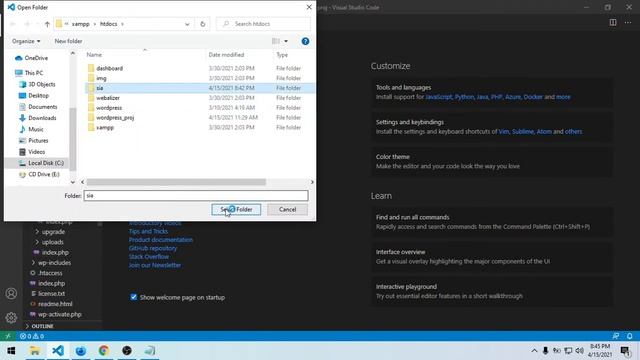The image size is (640, 360).
Task: Open dialog Help icon
Action: (x=305, y=41)
